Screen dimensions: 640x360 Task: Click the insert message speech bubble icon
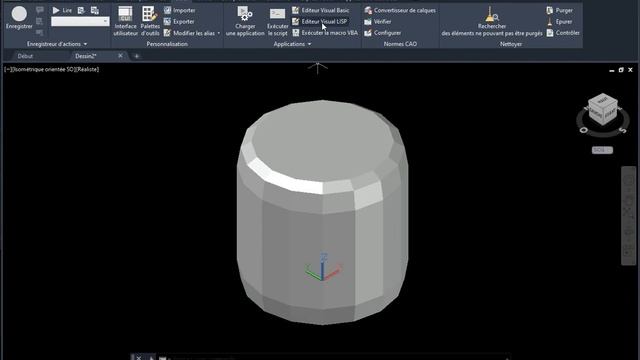(x=40, y=10)
